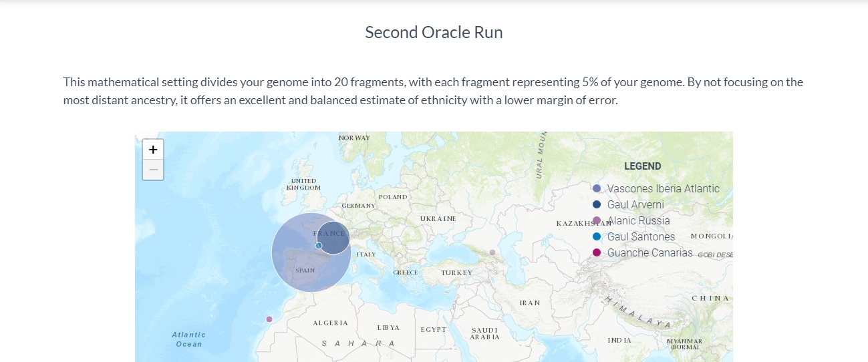The image size is (868, 362).
Task: Click the Alanic Russia marker near the Caucasus
Action: (x=492, y=252)
